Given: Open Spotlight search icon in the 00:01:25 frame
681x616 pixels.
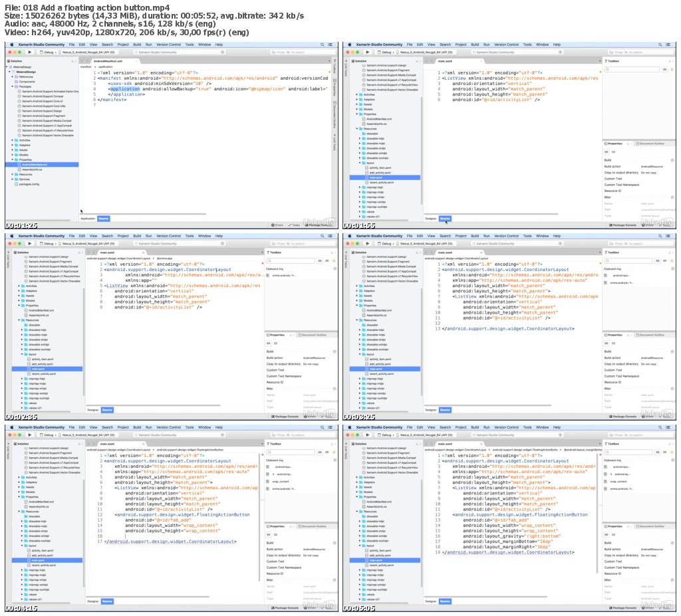Looking at the screenshot, I should tap(323, 45).
